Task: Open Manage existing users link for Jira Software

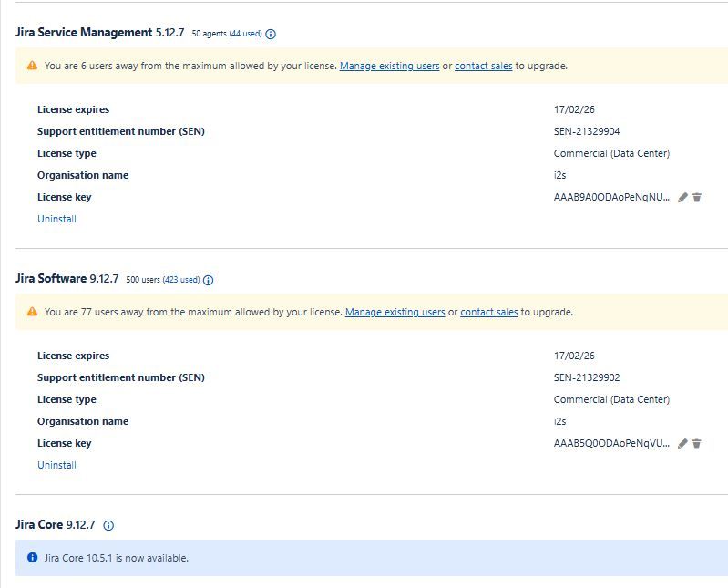Action: tap(395, 312)
